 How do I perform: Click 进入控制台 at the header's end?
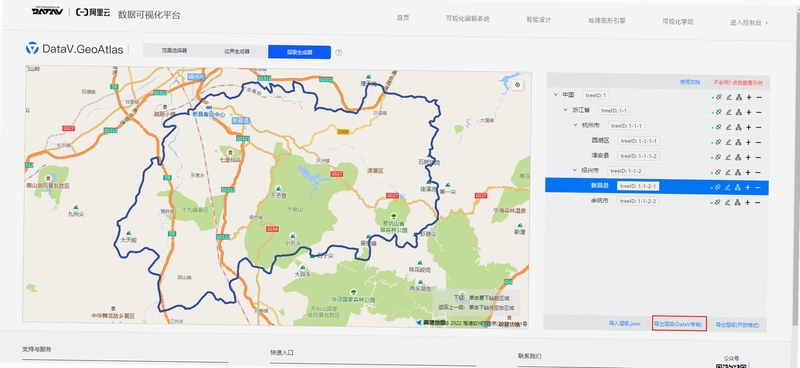coord(749,23)
